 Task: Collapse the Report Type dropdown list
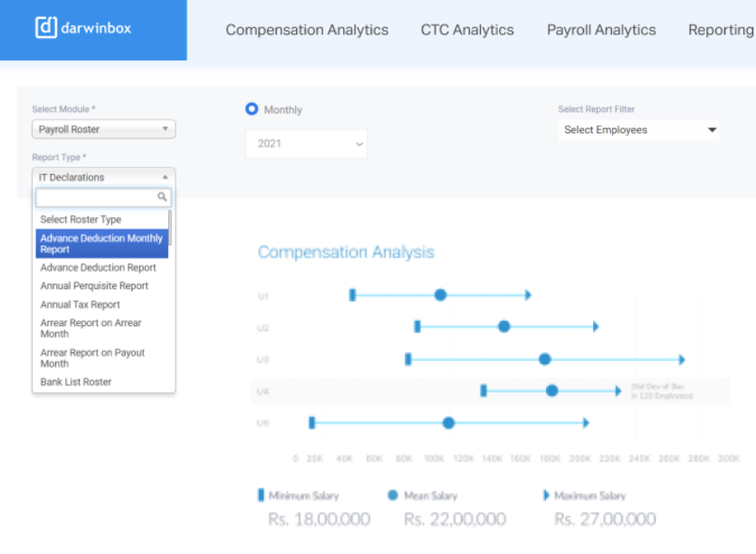pyautogui.click(x=165, y=177)
